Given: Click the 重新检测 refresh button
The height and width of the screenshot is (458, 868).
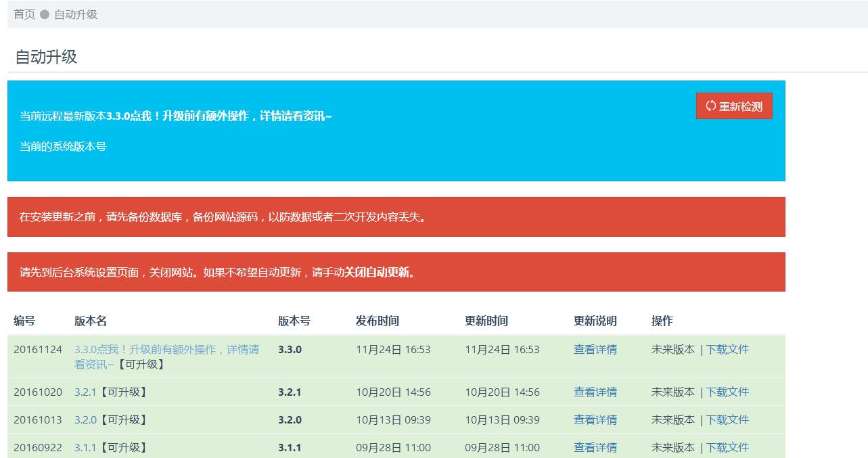Looking at the screenshot, I should 734,106.
